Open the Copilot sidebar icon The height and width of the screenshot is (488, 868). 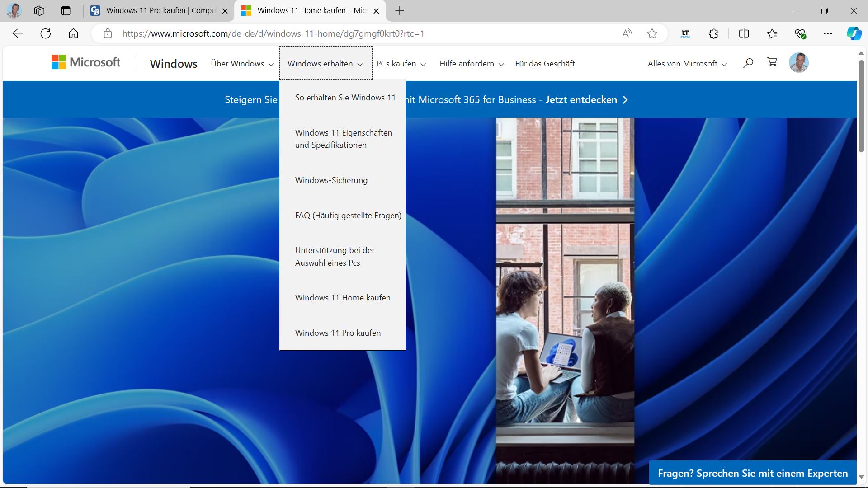click(x=854, y=33)
